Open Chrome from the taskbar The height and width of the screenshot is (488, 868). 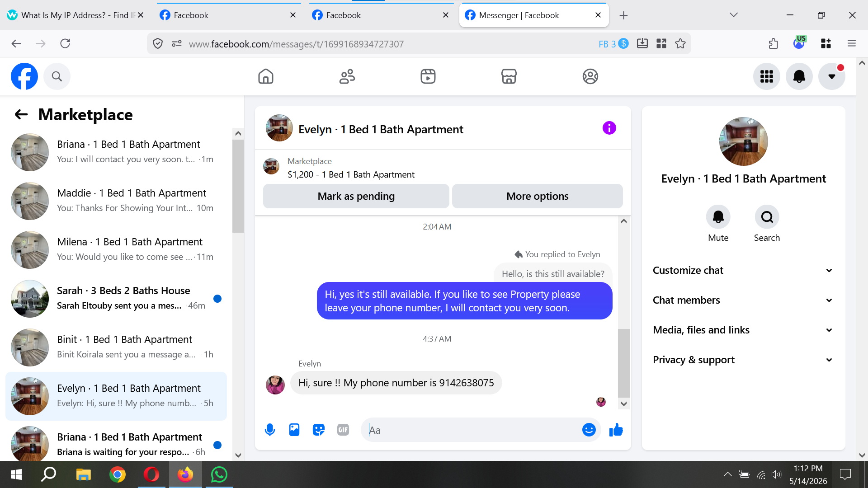coord(118,474)
